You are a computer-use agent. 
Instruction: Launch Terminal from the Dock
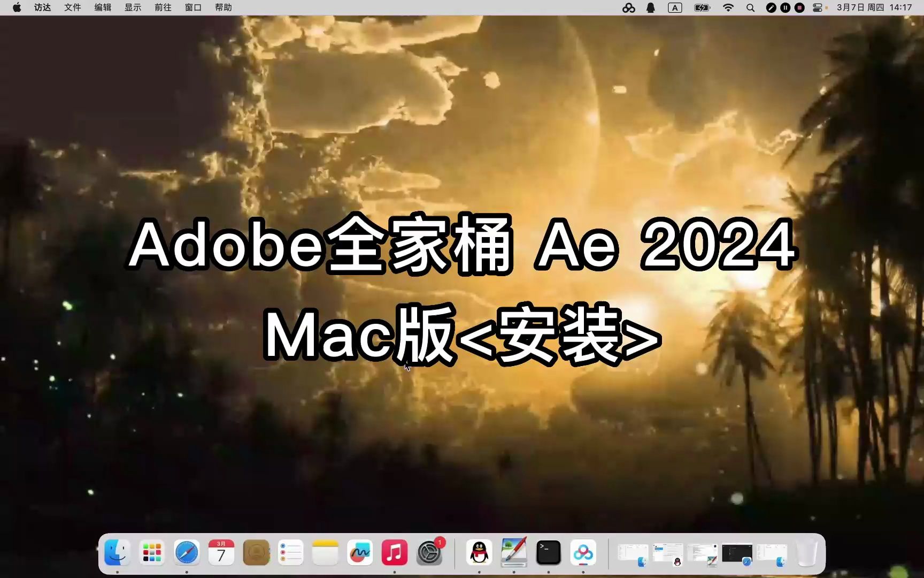point(549,553)
